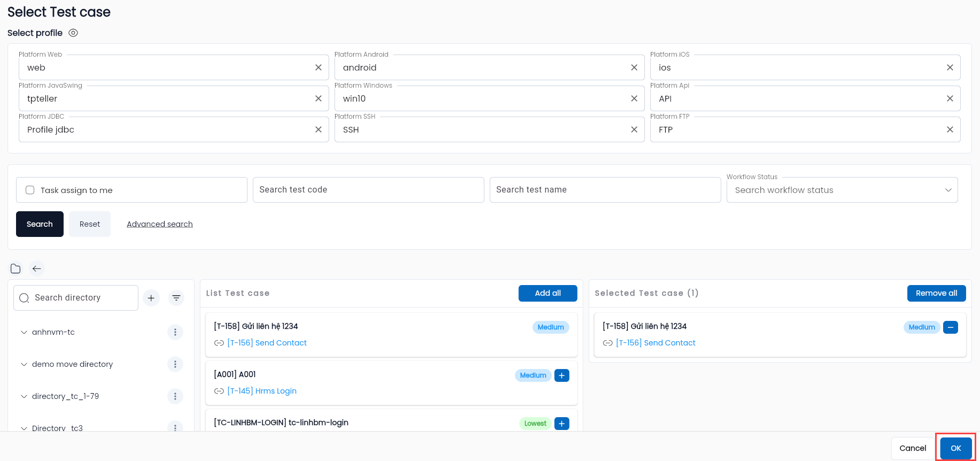Open the directory filter icon
This screenshot has width=980, height=461.
(x=176, y=298)
